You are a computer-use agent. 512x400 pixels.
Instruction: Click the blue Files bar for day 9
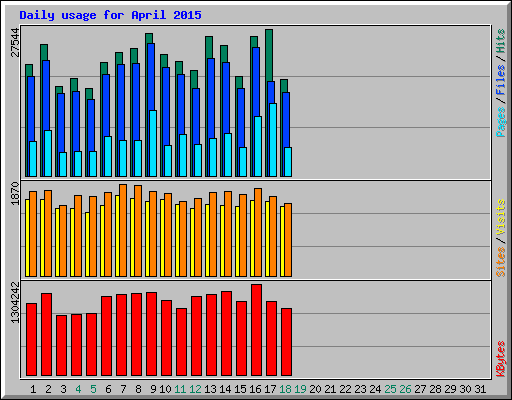click(x=151, y=77)
